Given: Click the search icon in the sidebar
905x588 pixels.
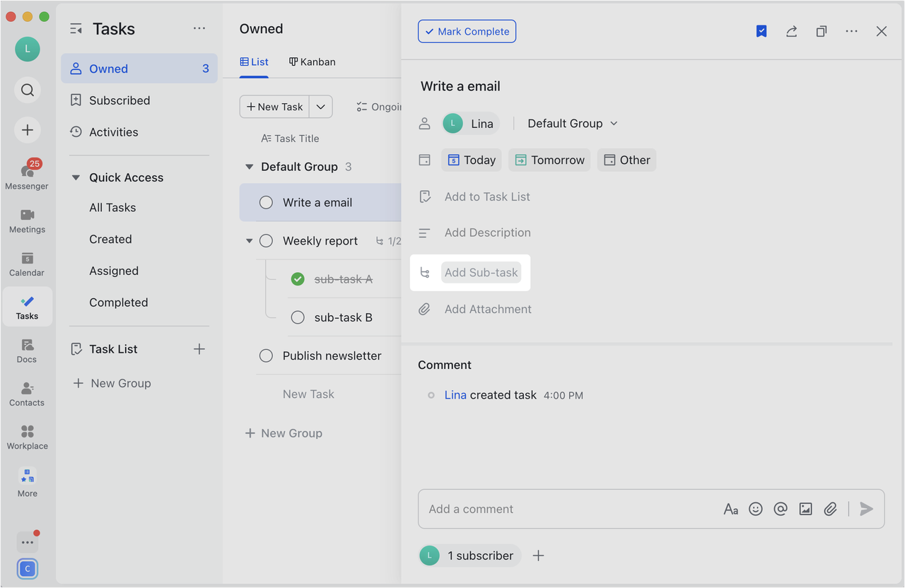Looking at the screenshot, I should (27, 90).
